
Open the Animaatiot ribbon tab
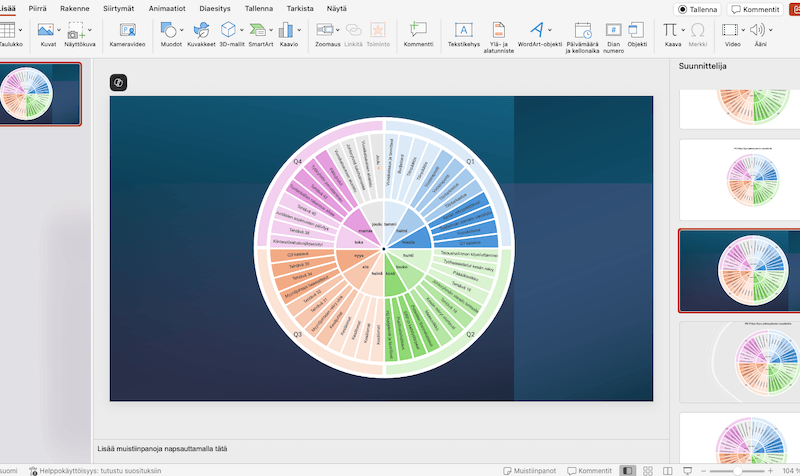(166, 7)
